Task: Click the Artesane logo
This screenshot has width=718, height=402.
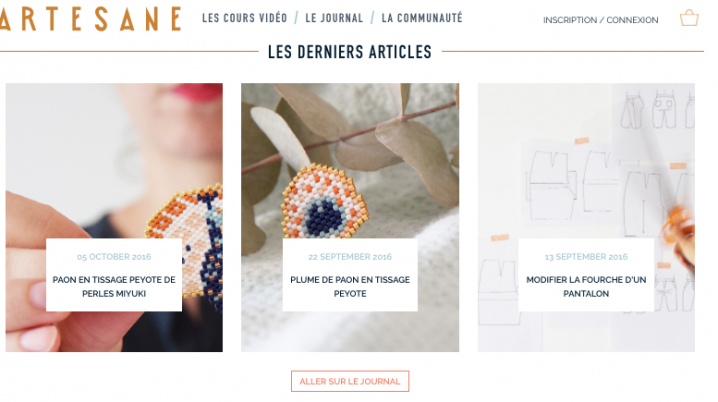Action: pyautogui.click(x=91, y=19)
